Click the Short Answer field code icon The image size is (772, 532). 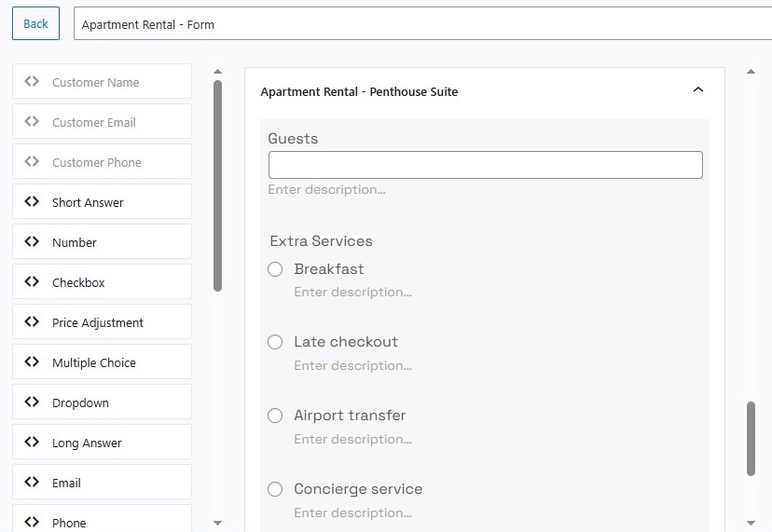tap(32, 201)
